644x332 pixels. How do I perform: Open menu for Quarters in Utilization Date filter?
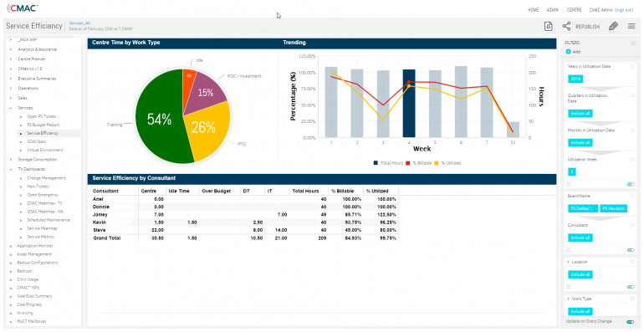pos(633,95)
